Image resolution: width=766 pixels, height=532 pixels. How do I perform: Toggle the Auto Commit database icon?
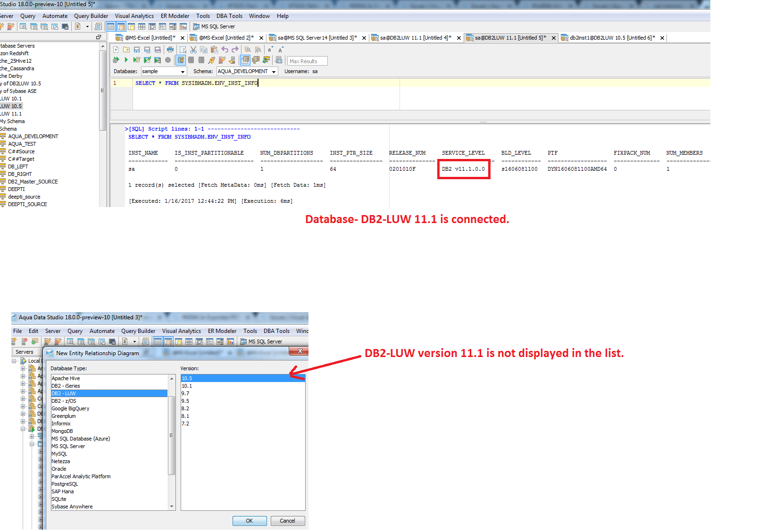(181, 60)
